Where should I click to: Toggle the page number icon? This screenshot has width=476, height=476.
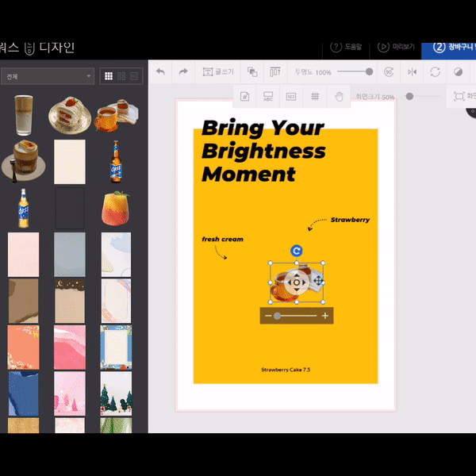point(244,97)
